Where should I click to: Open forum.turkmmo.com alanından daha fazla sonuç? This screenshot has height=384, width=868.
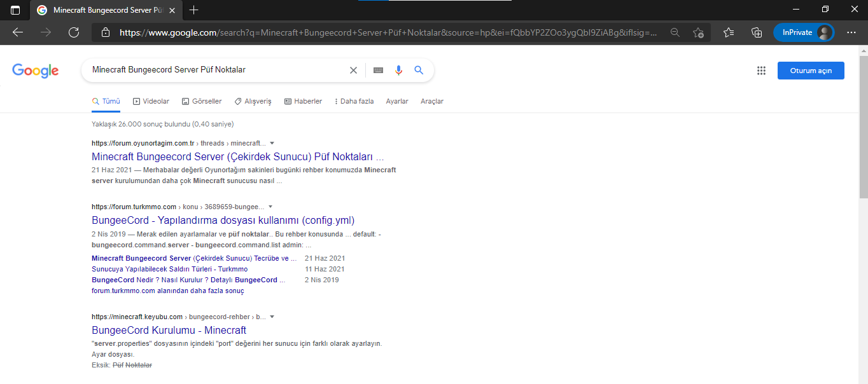click(168, 291)
